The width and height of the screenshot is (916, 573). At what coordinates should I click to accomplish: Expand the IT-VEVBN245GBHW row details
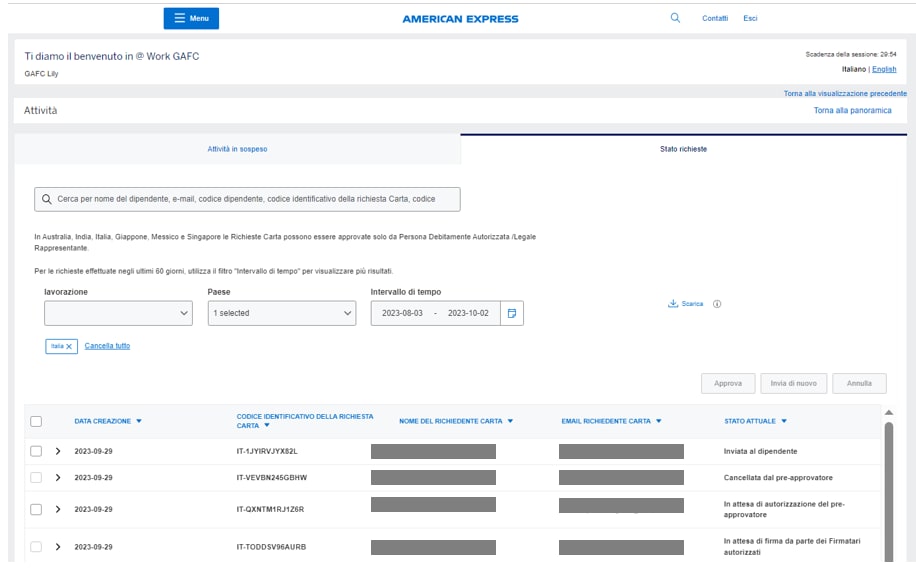coord(58,477)
